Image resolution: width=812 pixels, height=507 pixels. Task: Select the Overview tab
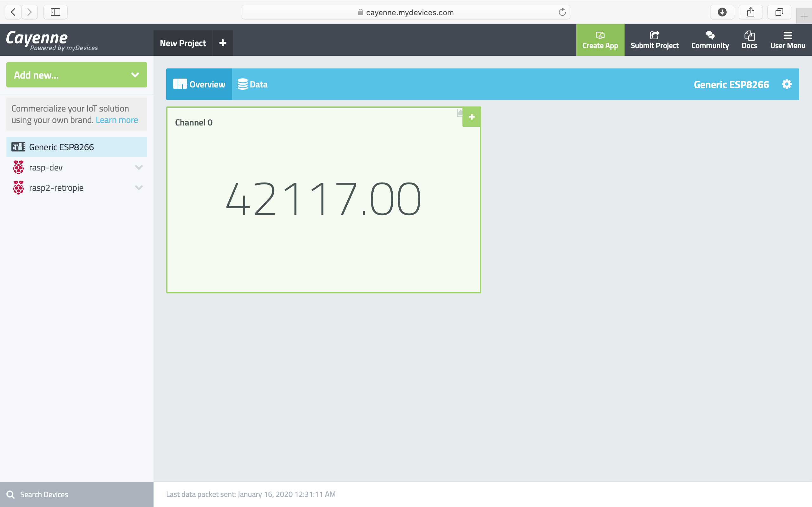pyautogui.click(x=199, y=85)
